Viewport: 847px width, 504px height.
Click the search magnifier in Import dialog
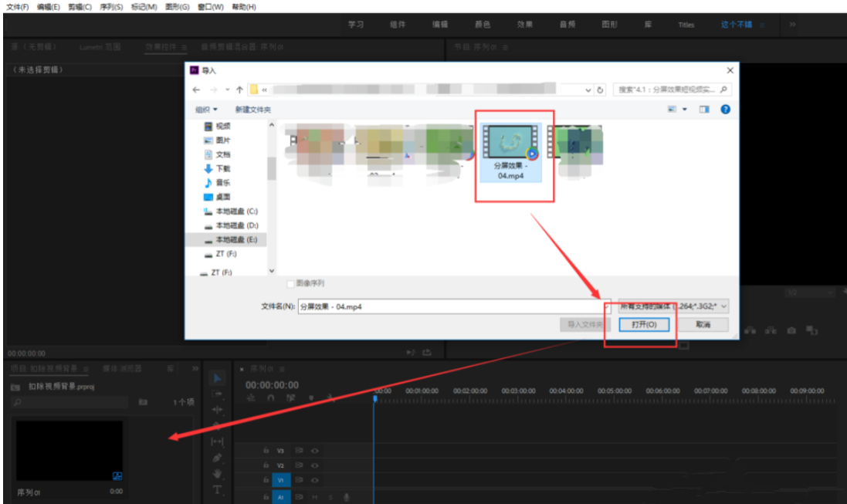(x=723, y=89)
